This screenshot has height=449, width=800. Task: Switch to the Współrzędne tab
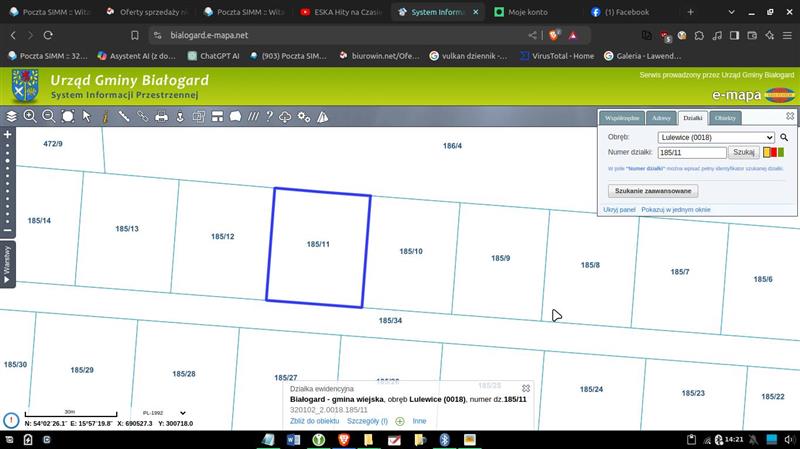coord(621,118)
